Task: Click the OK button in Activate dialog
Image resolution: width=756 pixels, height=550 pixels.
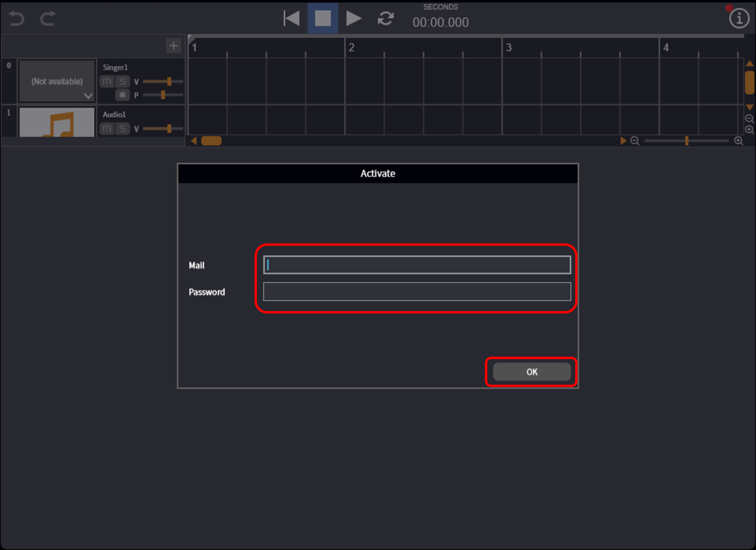Action: click(x=532, y=372)
